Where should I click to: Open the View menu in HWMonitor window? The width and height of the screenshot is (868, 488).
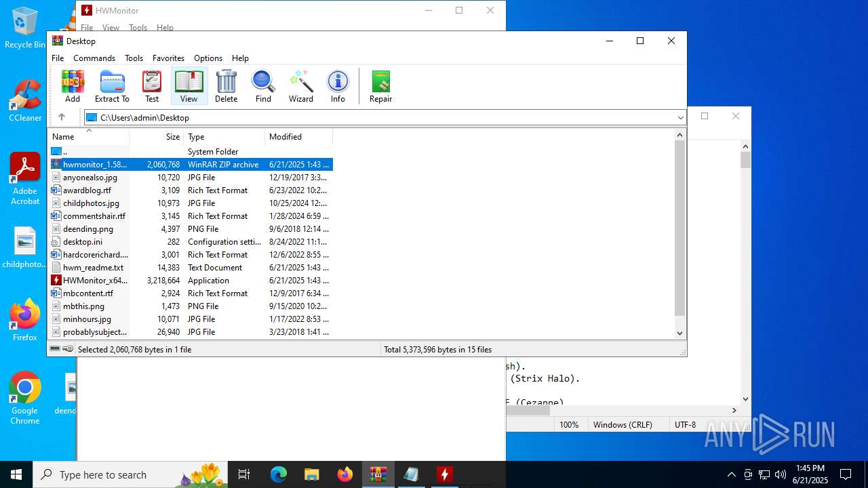point(111,28)
